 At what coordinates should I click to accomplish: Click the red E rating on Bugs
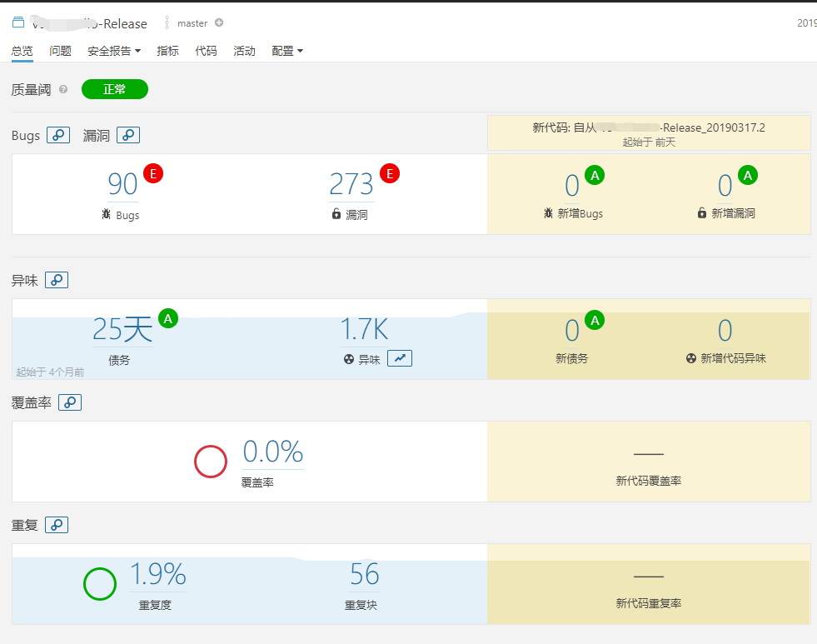[153, 173]
